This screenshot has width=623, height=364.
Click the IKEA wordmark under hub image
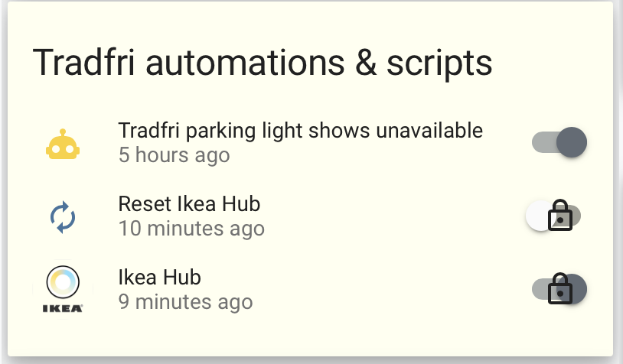click(63, 308)
